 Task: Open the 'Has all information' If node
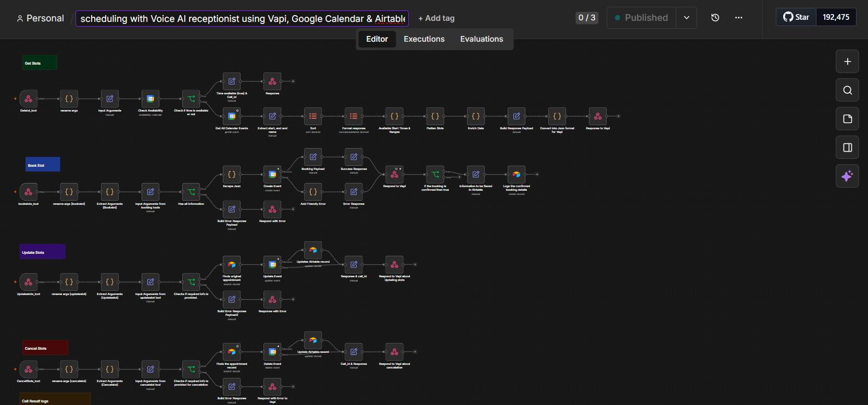[191, 192]
